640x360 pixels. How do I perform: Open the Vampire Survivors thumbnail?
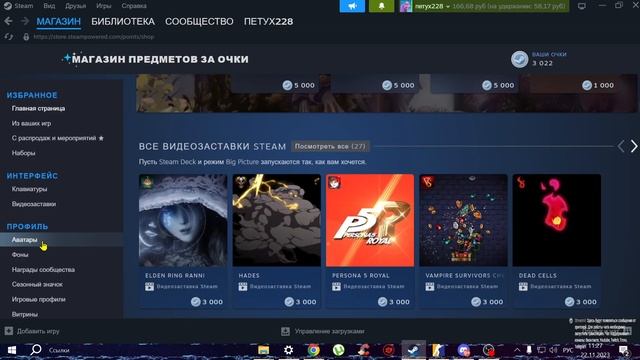pyautogui.click(x=463, y=220)
